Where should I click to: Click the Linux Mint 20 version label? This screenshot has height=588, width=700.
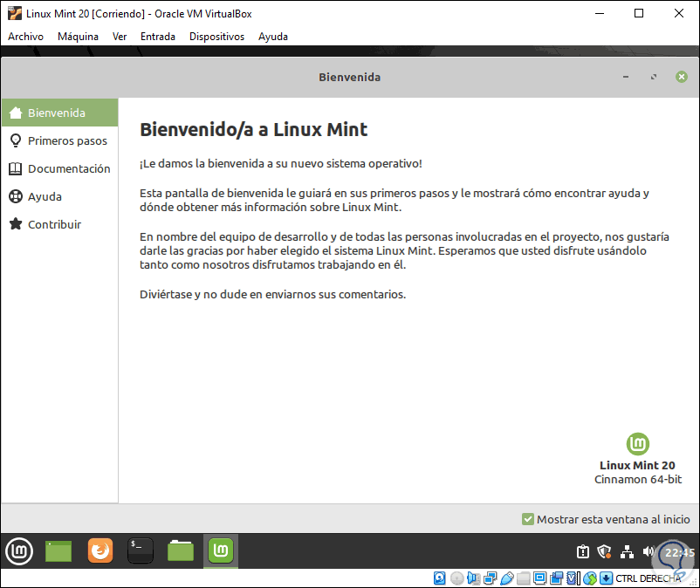[x=637, y=465]
